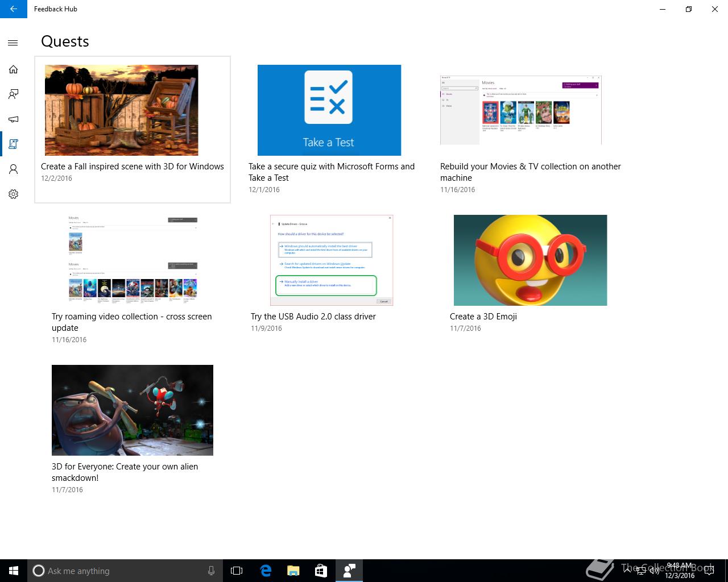Click the 12/1/2016 quest date
The width and height of the screenshot is (728, 582).
tap(264, 190)
